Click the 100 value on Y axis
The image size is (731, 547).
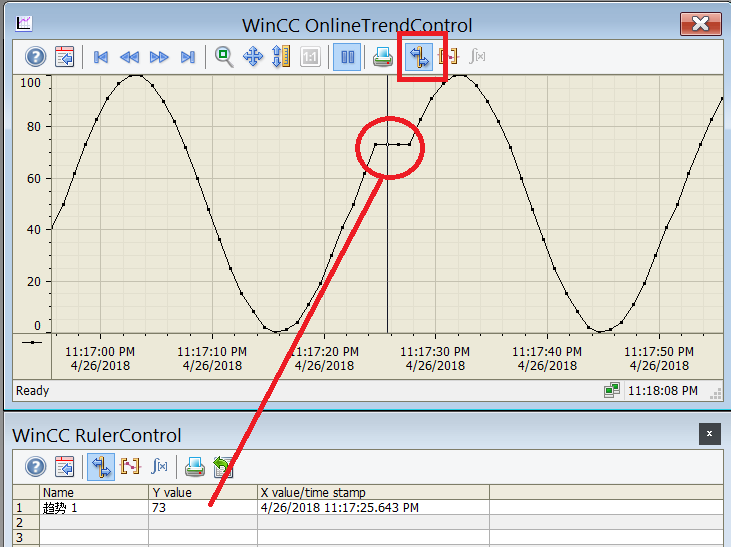coord(30,83)
